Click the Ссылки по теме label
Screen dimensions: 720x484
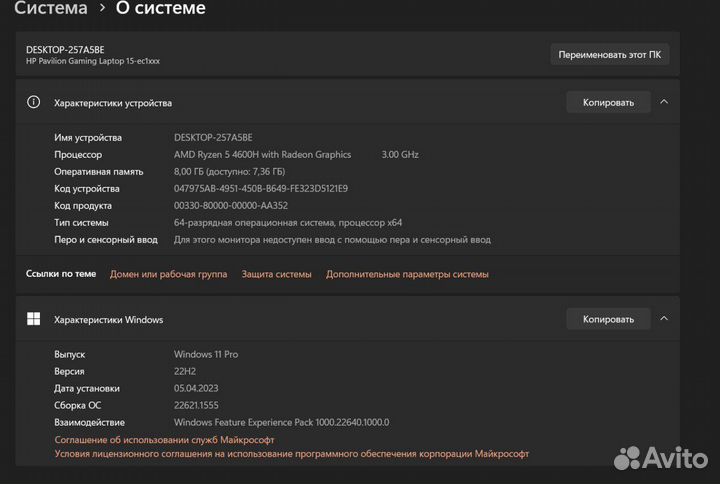pyautogui.click(x=61, y=274)
